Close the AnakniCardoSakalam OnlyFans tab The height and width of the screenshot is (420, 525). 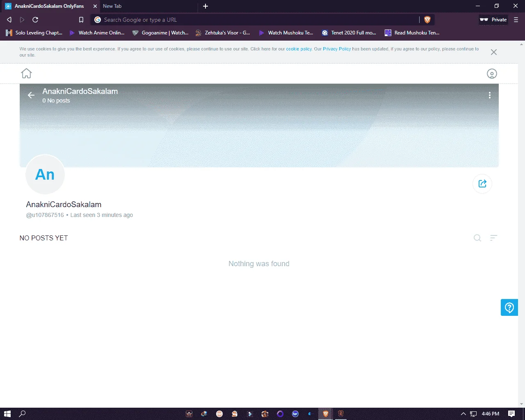[95, 6]
